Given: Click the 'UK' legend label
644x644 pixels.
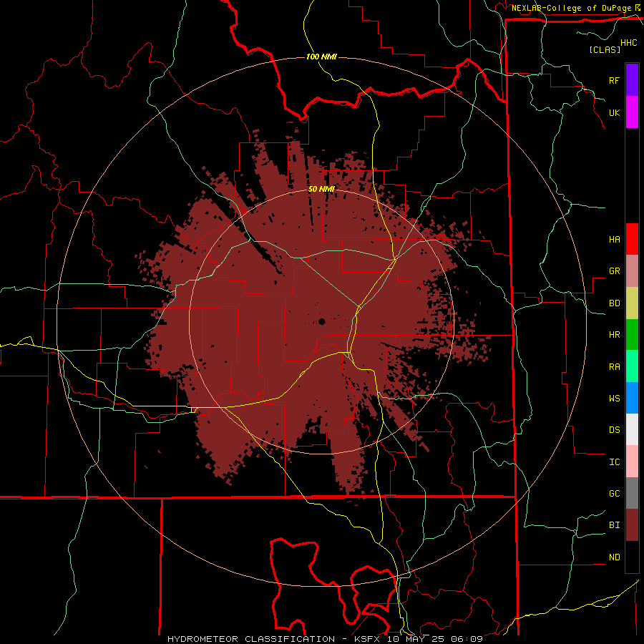Looking at the screenshot, I should point(615,112).
